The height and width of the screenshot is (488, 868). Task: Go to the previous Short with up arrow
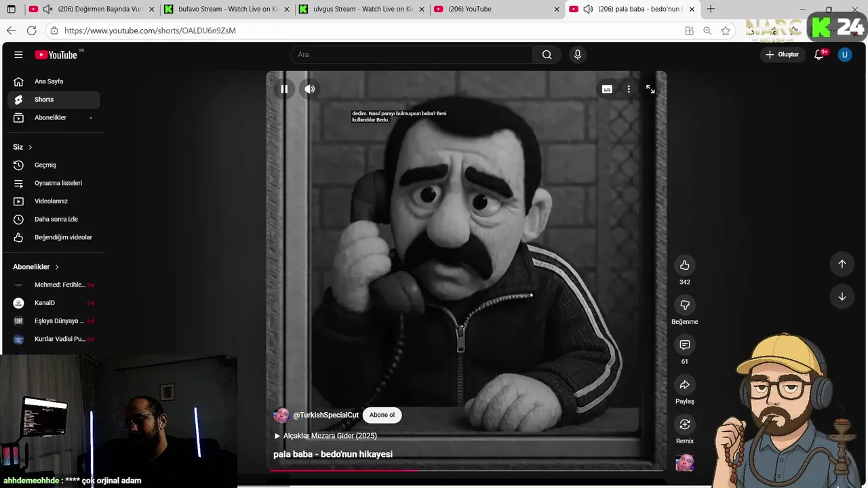(x=842, y=264)
